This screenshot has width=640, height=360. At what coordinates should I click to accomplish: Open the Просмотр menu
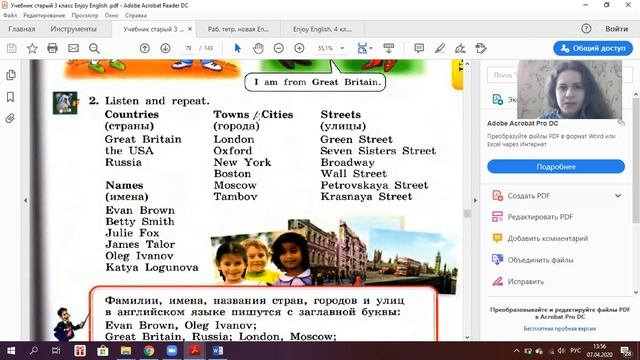point(85,16)
